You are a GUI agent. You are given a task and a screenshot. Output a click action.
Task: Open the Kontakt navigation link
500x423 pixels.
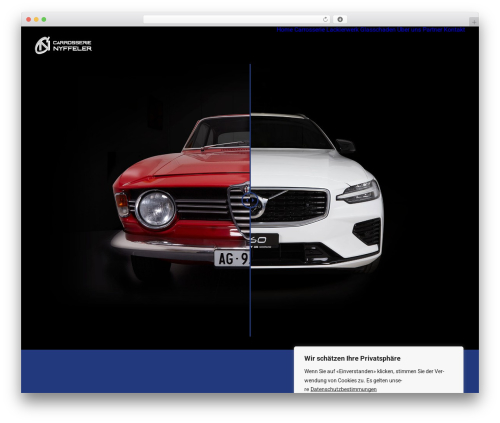454,30
